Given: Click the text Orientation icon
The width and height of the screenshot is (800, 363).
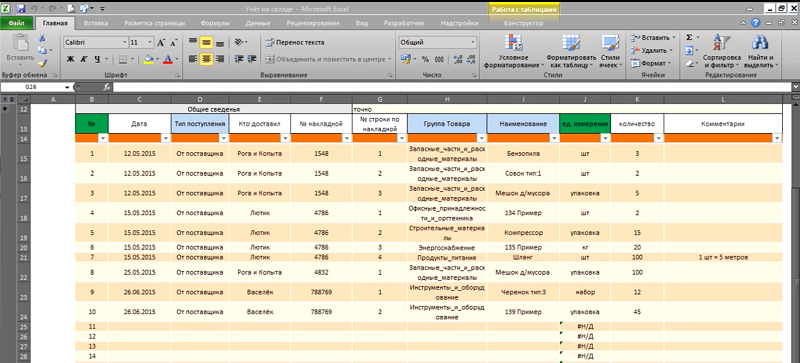Looking at the screenshot, I should tap(238, 42).
